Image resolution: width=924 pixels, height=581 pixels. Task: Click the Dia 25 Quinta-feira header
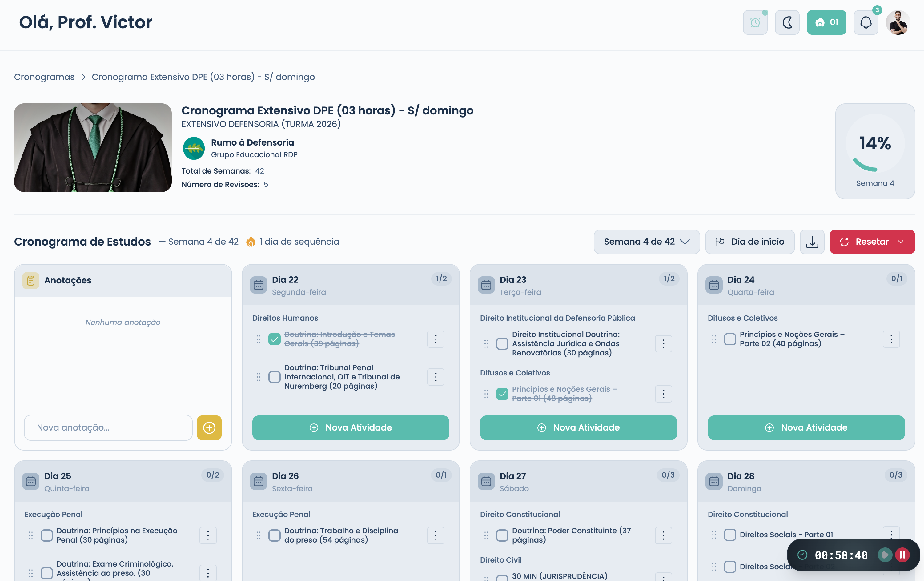coord(123,481)
